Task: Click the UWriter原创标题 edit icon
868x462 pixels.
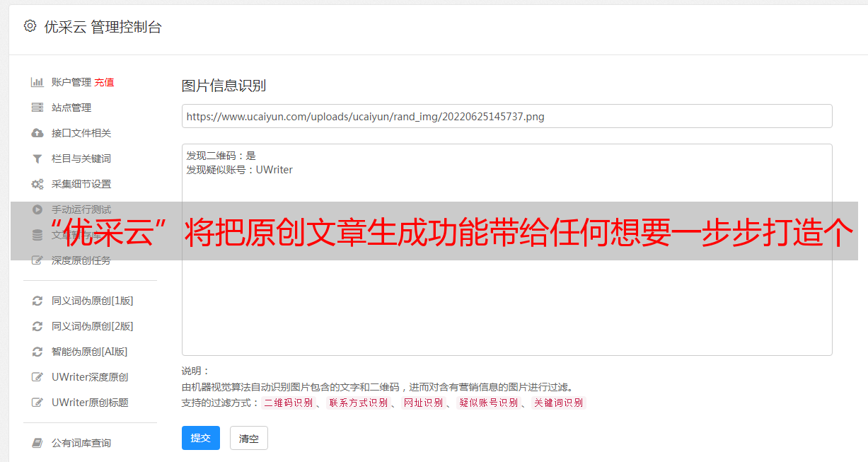Action: pyautogui.click(x=37, y=403)
